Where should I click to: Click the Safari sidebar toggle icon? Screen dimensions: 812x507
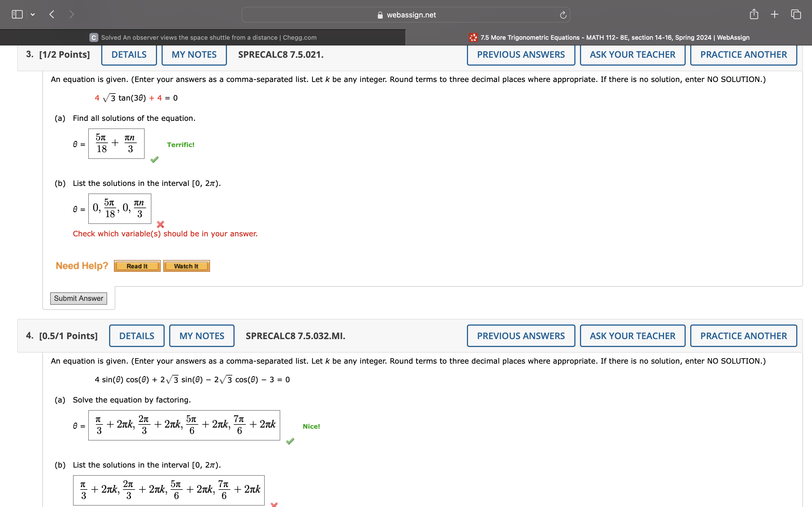[17, 14]
